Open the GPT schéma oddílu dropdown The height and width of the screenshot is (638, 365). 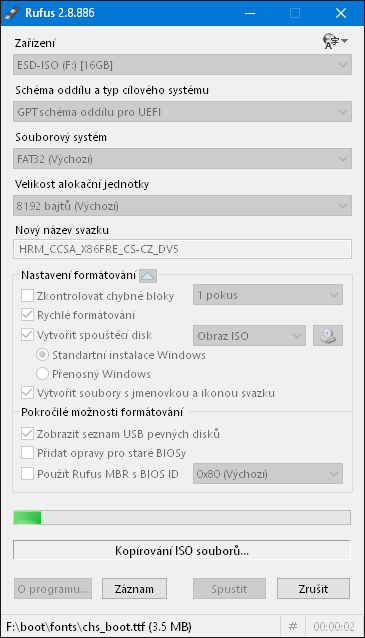(x=182, y=112)
